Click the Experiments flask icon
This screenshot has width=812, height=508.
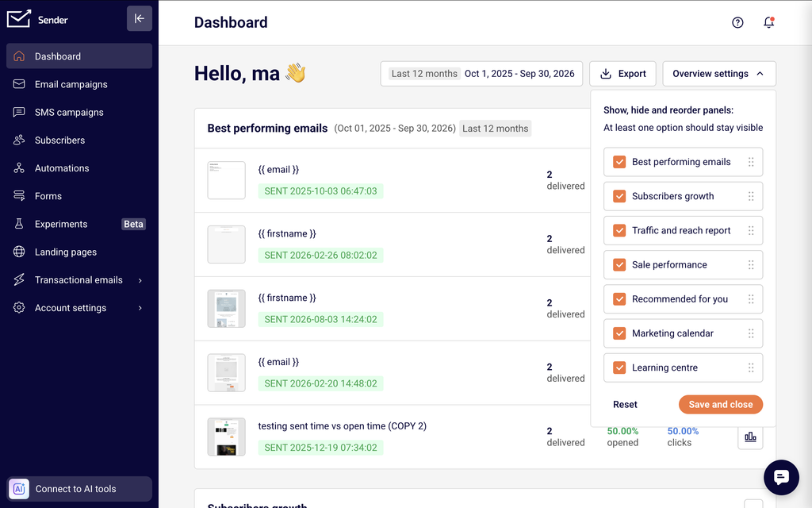coord(19,224)
